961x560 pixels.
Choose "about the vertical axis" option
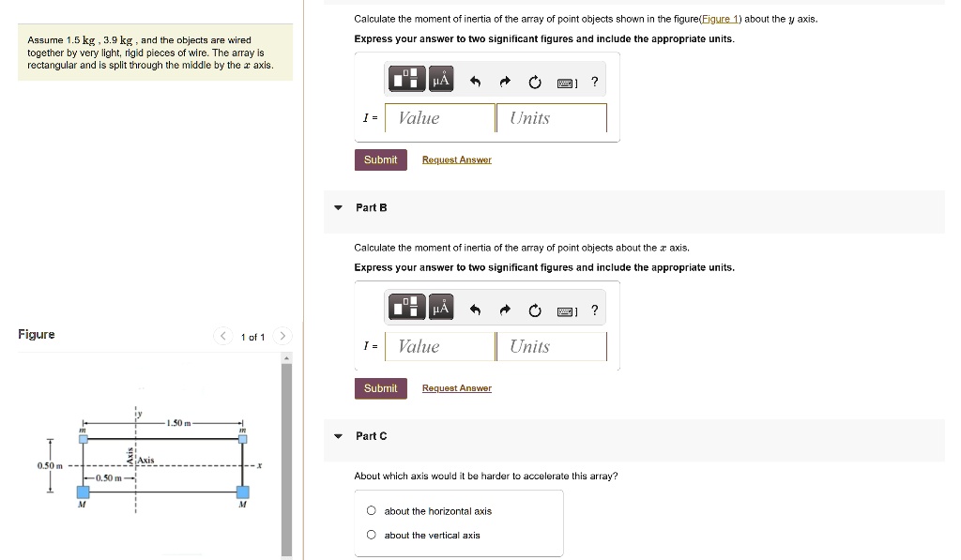(x=373, y=536)
